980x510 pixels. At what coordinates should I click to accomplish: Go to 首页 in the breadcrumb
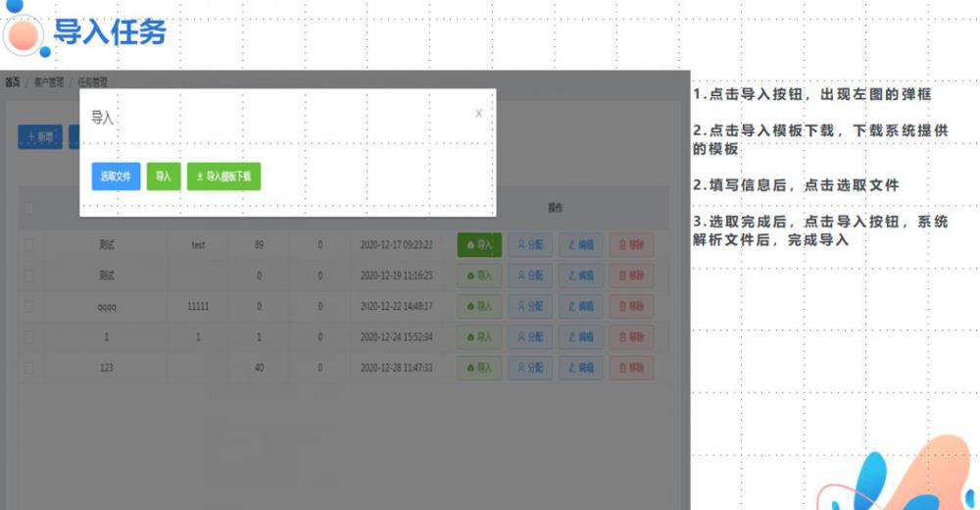click(x=12, y=82)
